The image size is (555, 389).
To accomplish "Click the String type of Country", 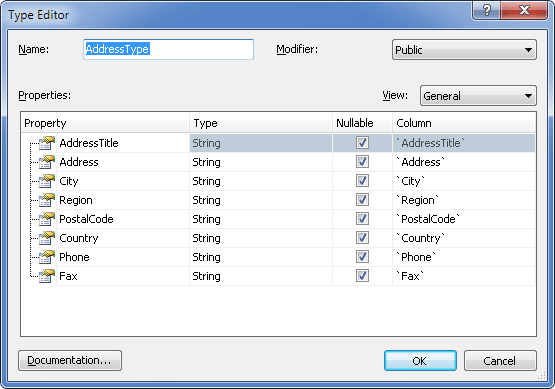I will (x=261, y=238).
